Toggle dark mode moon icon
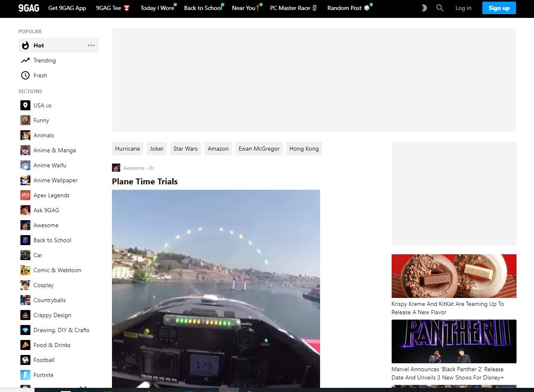534x392 pixels. [424, 8]
